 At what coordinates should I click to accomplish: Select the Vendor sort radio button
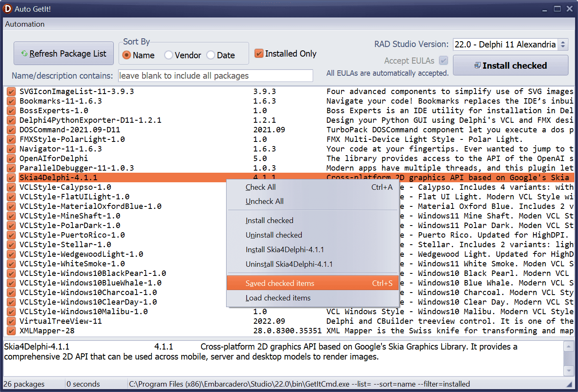(x=169, y=55)
